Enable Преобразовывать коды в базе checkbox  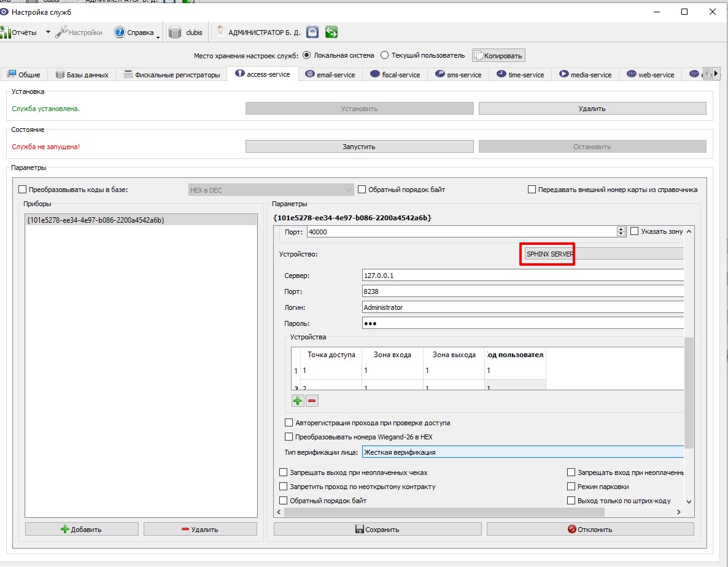[x=22, y=190]
